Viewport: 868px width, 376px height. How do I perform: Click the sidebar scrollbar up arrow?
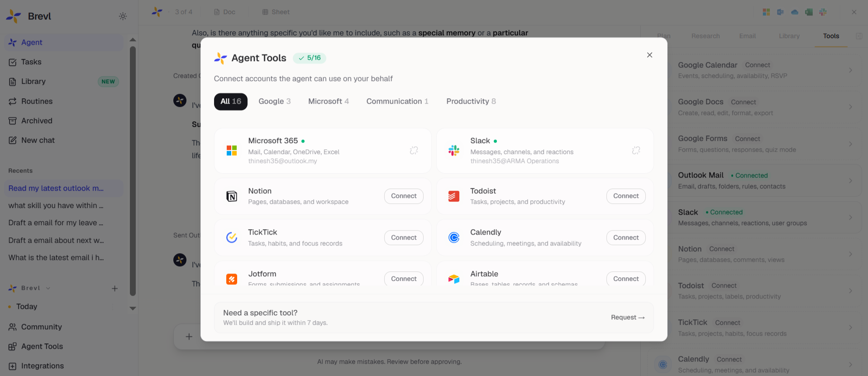(133, 40)
